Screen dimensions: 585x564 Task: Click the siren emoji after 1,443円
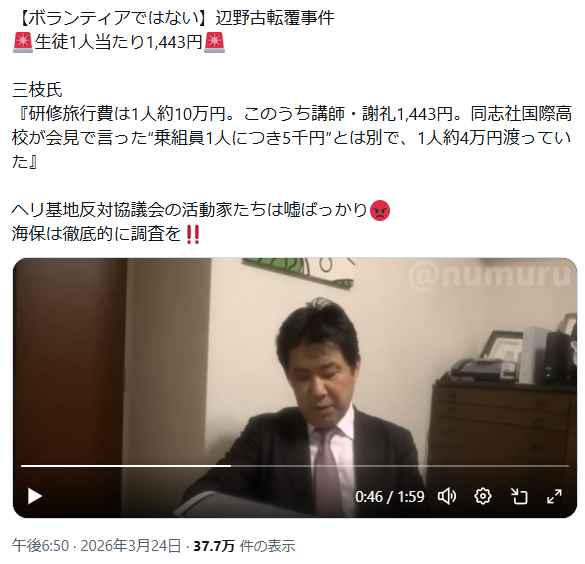(215, 42)
